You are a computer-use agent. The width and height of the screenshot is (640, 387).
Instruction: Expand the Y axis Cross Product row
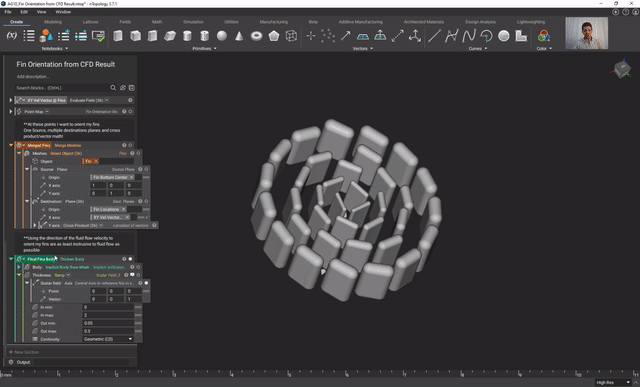[x=35, y=225]
